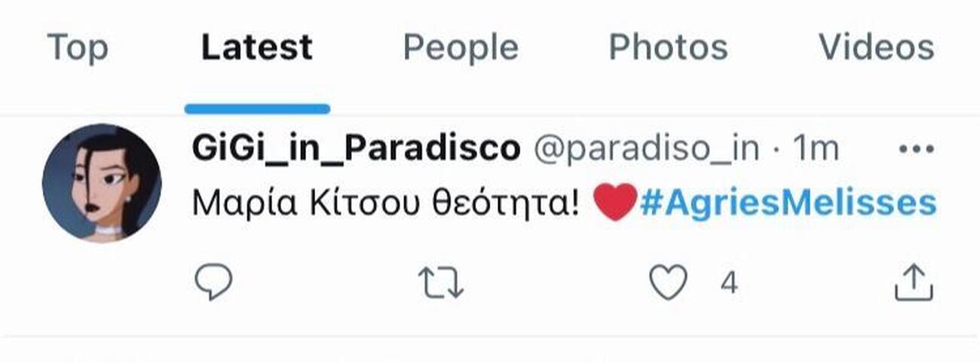This screenshot has width=980, height=363.
Task: Share the tweet using the upload arrow icon
Action: point(914,282)
